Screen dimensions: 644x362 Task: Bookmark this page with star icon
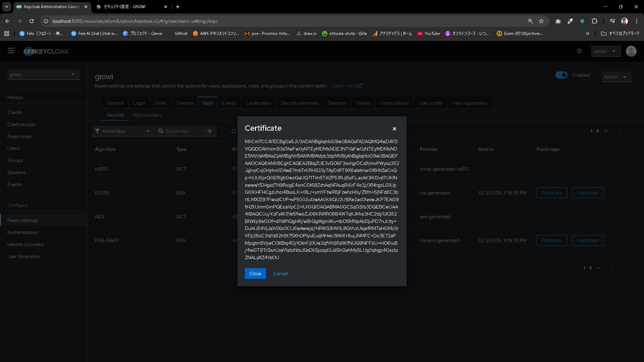click(x=541, y=21)
